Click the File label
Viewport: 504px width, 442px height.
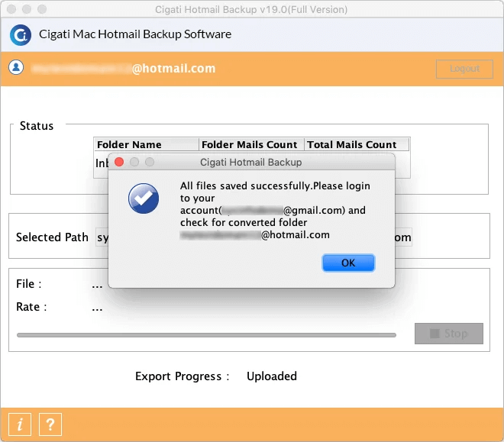(x=28, y=284)
